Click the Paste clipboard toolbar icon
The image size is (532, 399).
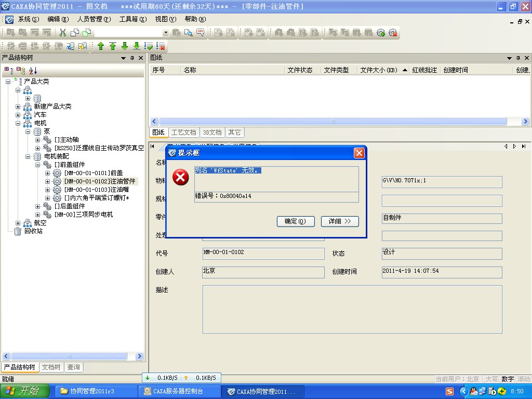click(177, 33)
